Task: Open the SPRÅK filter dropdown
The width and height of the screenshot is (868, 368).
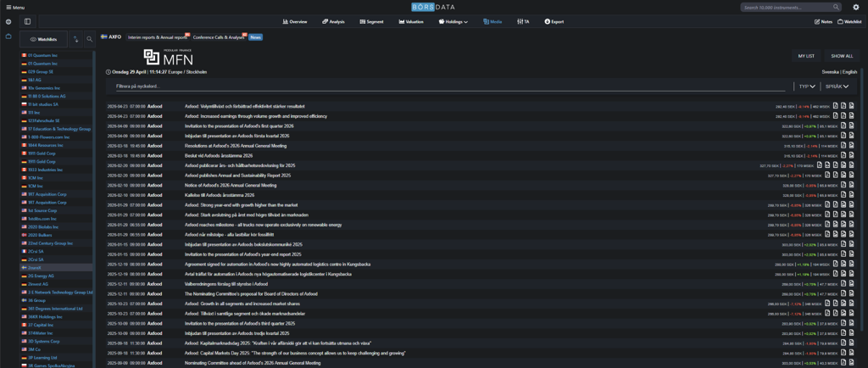Action: tap(836, 86)
